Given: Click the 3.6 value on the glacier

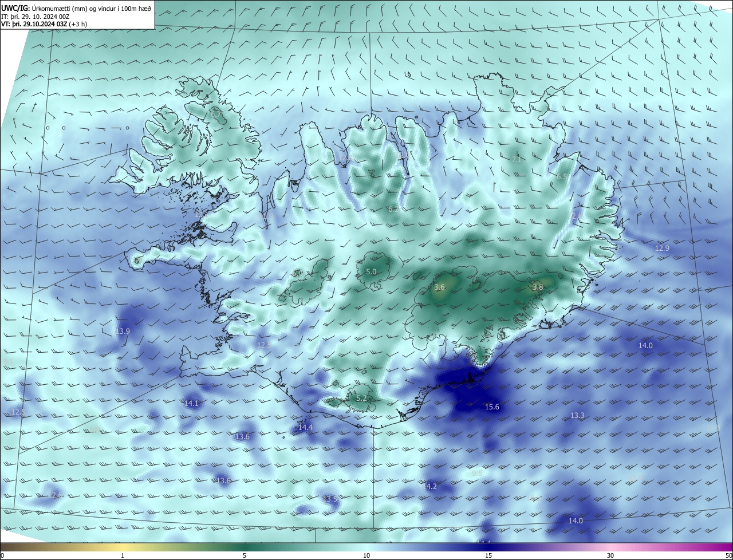Looking at the screenshot, I should (439, 287).
